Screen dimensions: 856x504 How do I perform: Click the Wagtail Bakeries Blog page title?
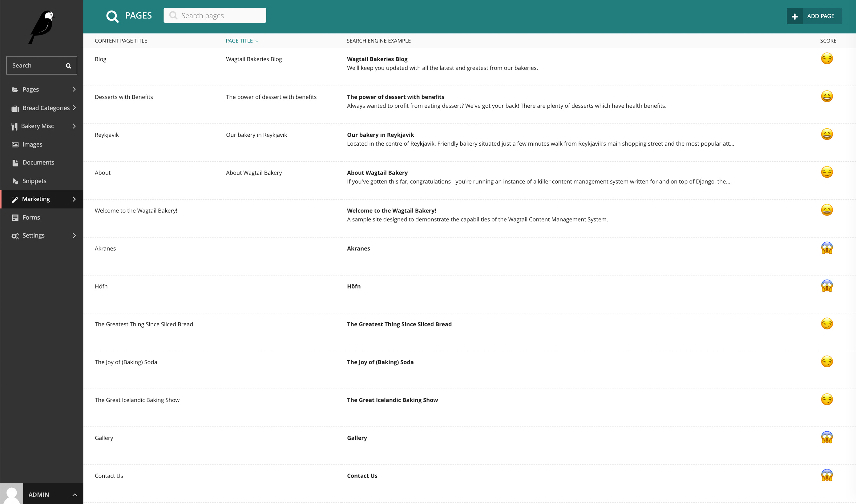point(253,59)
